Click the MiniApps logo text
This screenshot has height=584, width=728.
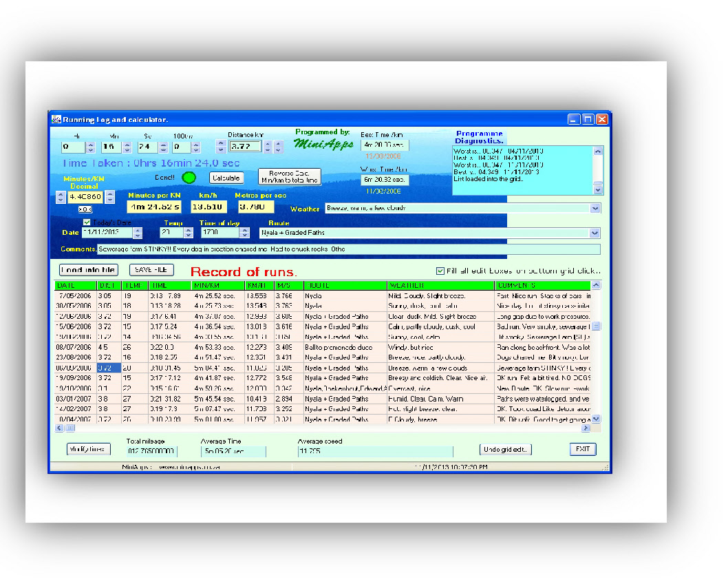323,144
